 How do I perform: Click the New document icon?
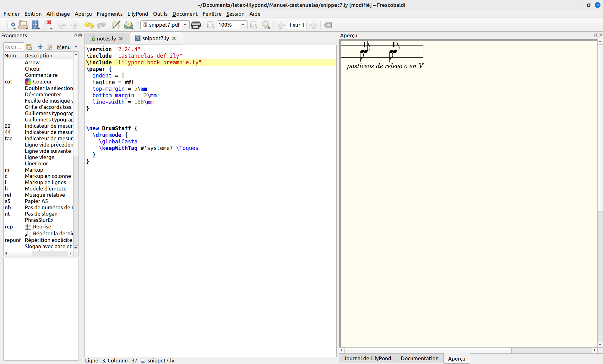pyautogui.click(x=11, y=25)
